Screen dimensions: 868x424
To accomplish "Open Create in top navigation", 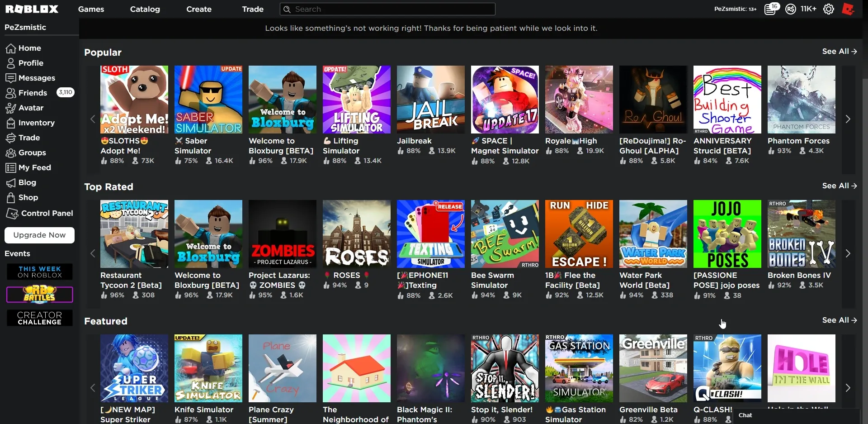I will 199,9.
